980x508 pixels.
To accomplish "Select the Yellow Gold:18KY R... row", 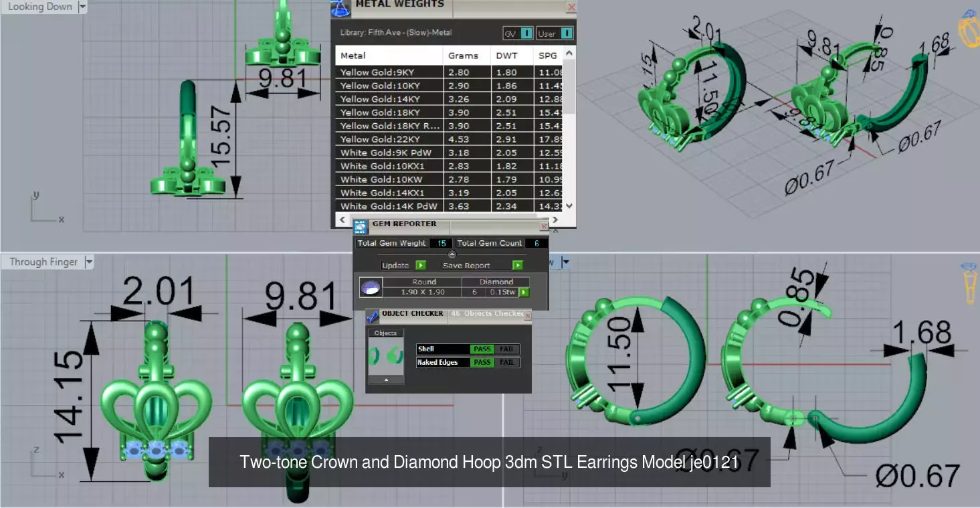I will click(x=449, y=126).
